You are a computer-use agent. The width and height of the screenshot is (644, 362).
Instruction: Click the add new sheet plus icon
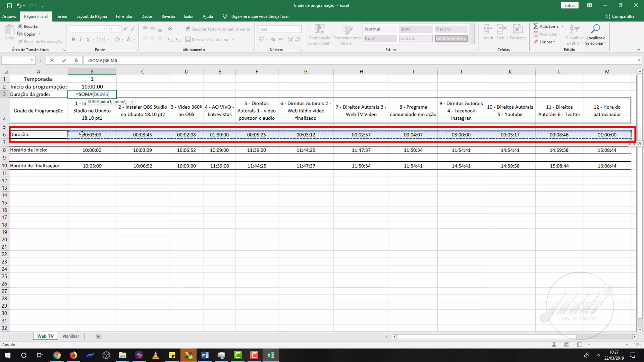click(98, 336)
